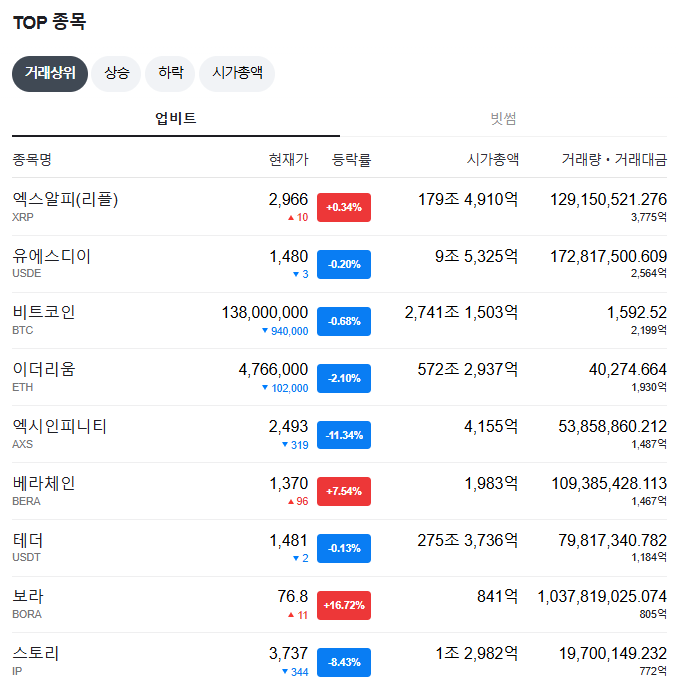Open the 테더 coin page
This screenshot has width=679, height=686.
(x=28, y=540)
